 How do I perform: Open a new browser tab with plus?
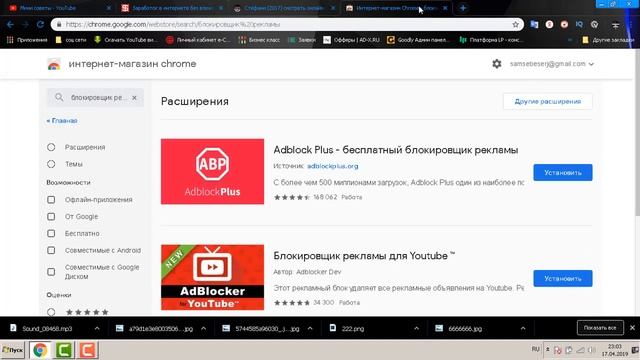click(x=463, y=8)
